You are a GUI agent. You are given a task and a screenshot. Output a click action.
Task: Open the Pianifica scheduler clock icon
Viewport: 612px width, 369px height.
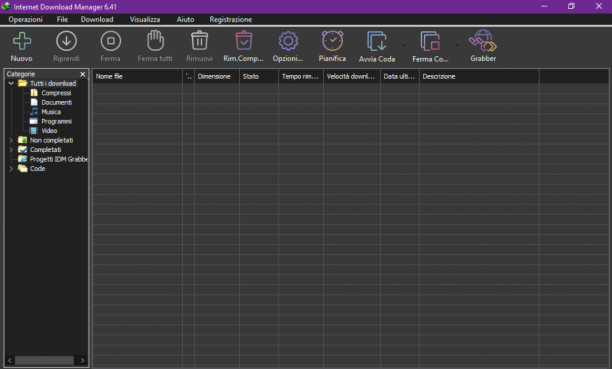(332, 41)
